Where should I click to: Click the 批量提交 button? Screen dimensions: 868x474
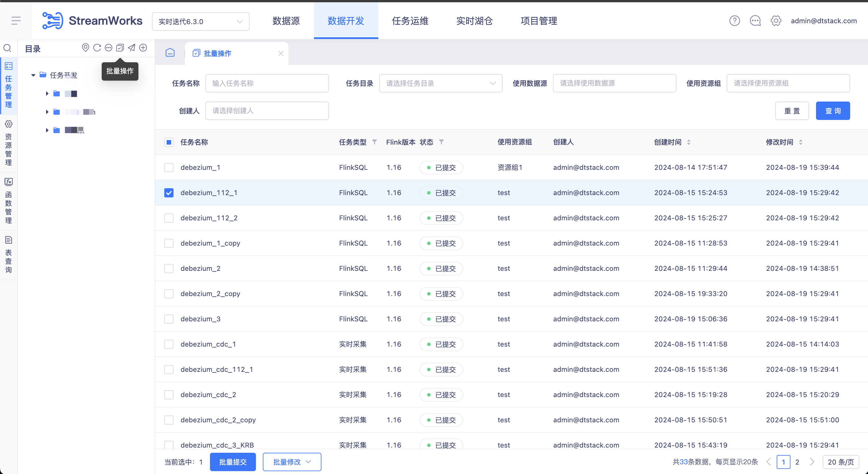click(232, 462)
